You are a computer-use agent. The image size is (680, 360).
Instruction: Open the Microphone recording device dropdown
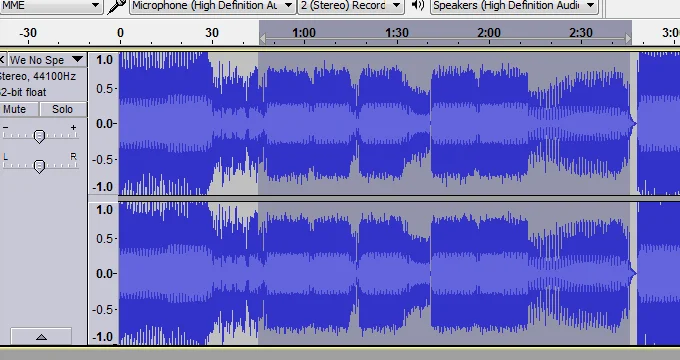[x=212, y=6]
